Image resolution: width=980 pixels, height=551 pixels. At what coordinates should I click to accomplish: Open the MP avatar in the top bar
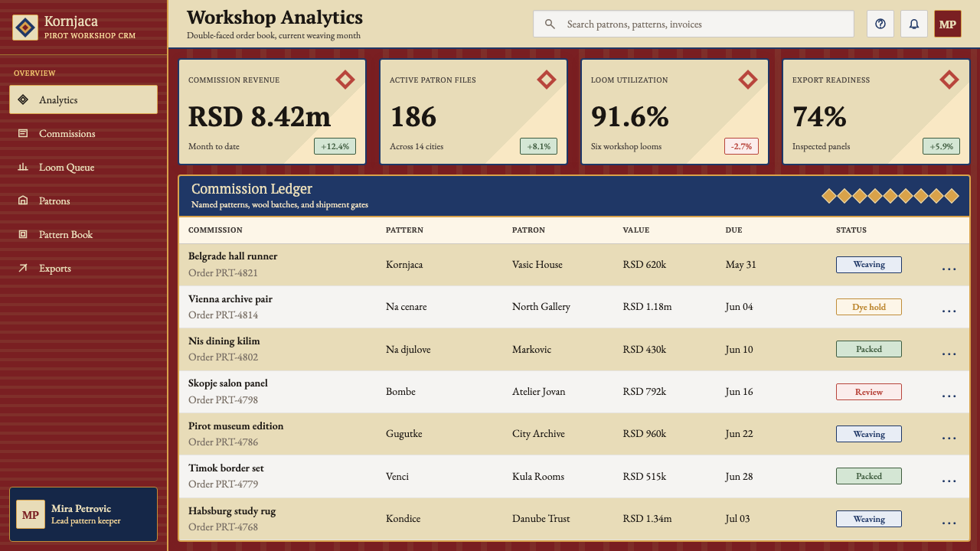[x=948, y=24]
